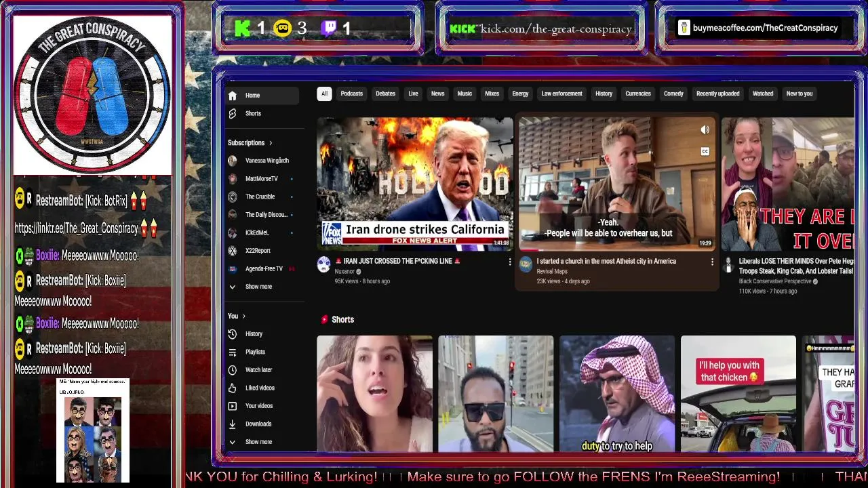Image resolution: width=868 pixels, height=488 pixels.
Task: Click Iran drone strikes California thumbnail
Action: (415, 183)
